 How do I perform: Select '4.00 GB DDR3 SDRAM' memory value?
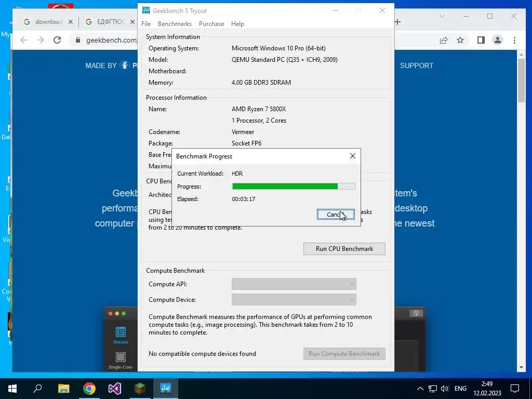tap(261, 83)
